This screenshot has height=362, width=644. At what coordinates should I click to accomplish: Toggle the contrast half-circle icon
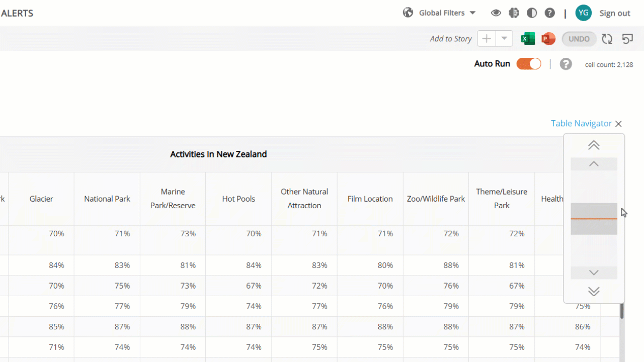pos(532,13)
